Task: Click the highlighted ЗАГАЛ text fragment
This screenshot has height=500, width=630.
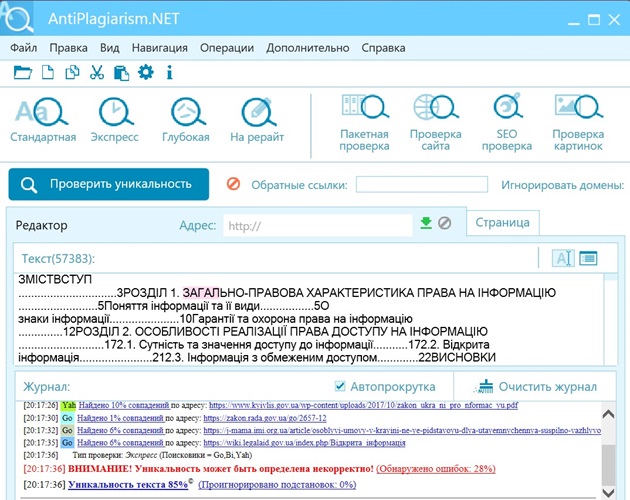Action: click(x=201, y=293)
